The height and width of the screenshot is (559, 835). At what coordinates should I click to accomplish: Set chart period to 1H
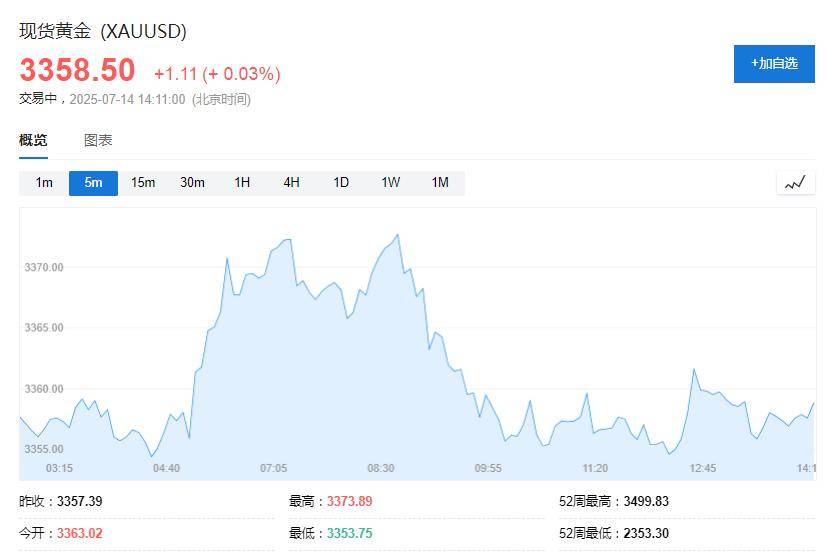(x=242, y=183)
